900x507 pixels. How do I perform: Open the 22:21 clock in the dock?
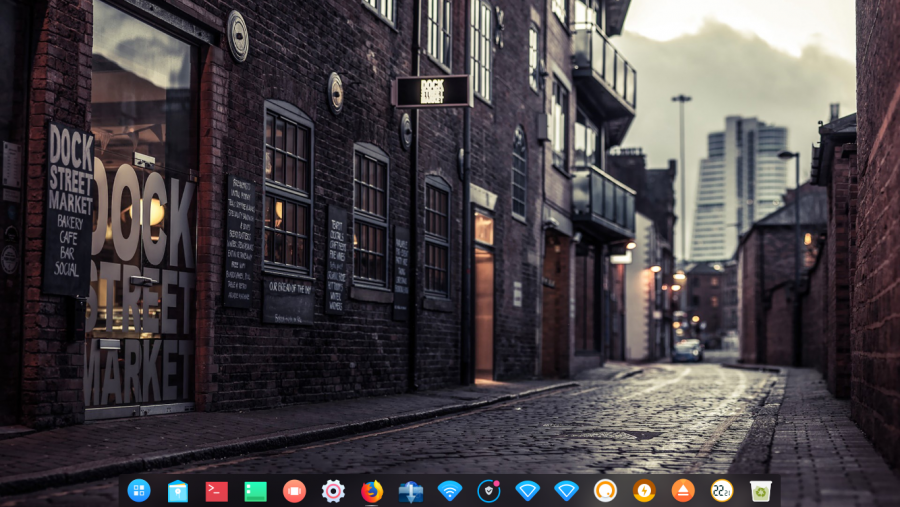(721, 491)
